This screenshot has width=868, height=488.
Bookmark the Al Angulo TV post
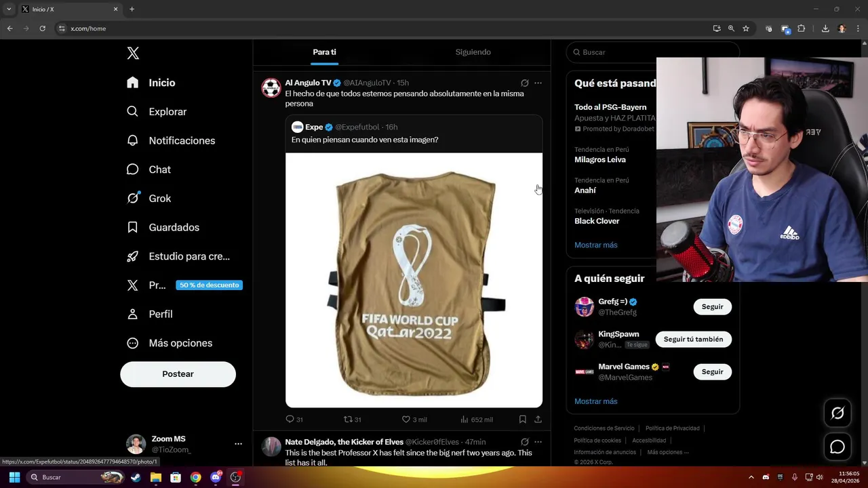point(522,420)
